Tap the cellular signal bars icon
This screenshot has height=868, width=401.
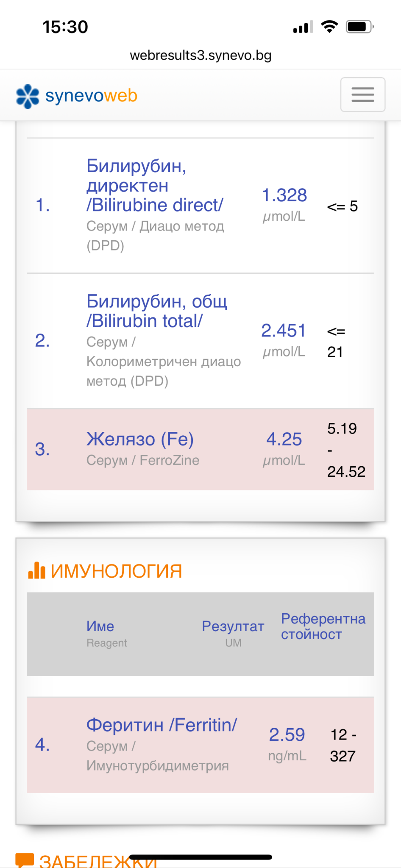point(303,27)
